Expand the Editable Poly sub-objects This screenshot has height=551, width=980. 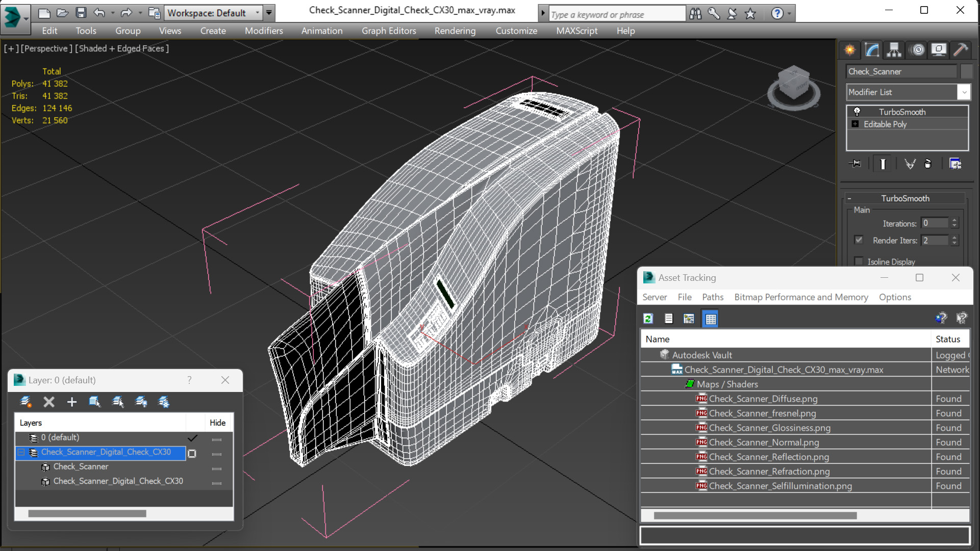[856, 124]
